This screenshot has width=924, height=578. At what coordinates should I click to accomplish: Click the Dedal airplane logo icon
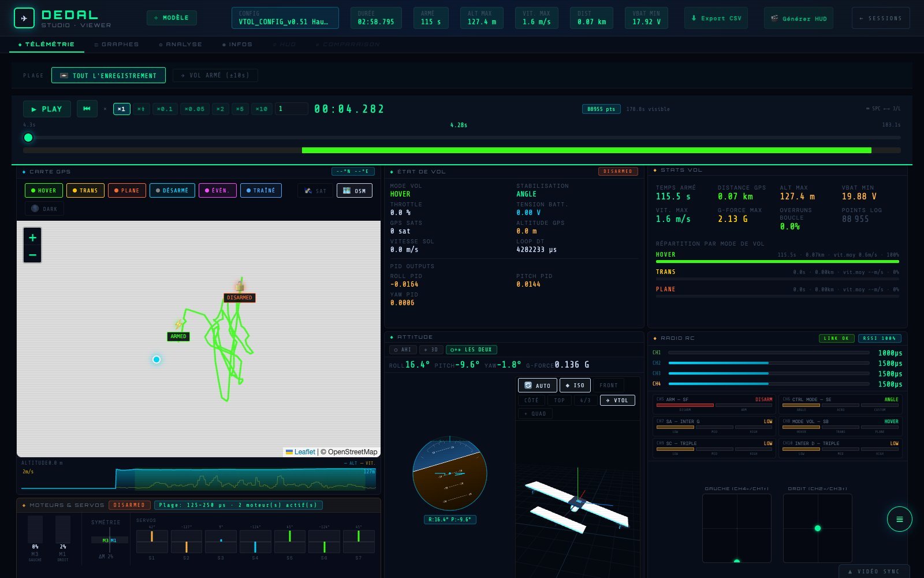(x=24, y=18)
